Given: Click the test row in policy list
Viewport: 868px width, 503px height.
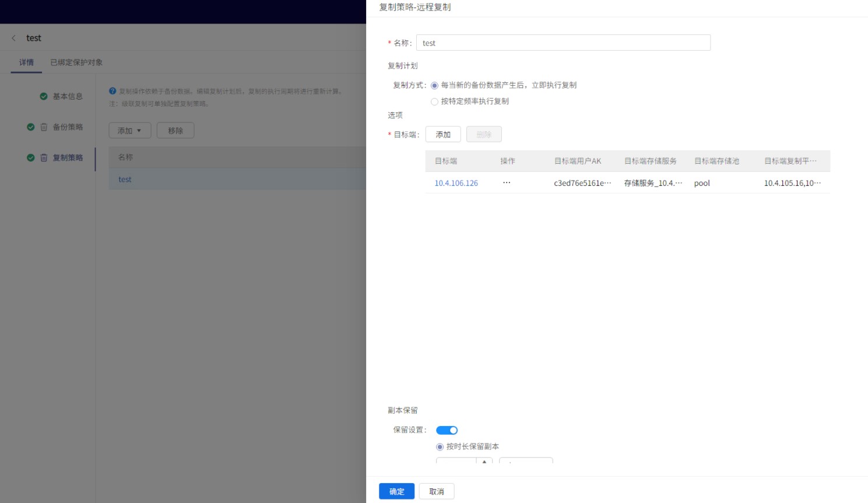Looking at the screenshot, I should point(237,180).
